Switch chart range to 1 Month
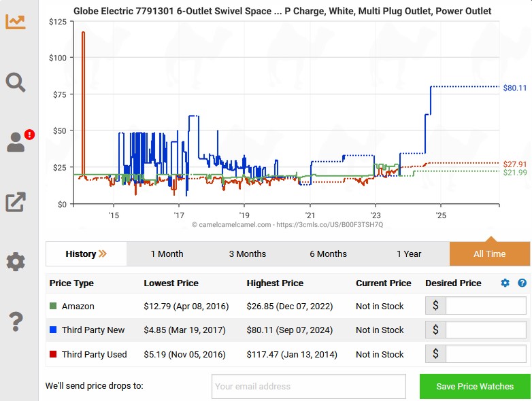 click(x=167, y=254)
